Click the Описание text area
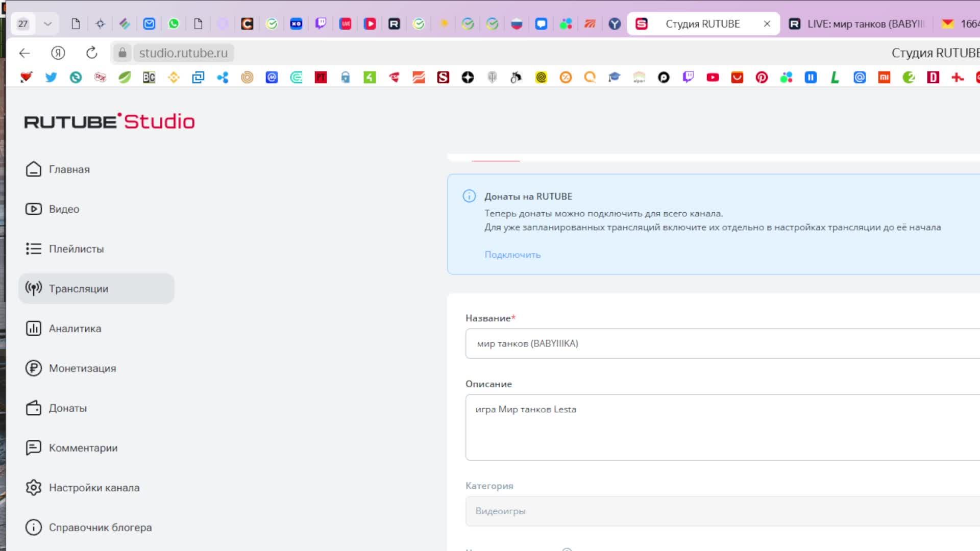This screenshot has width=980, height=551. pyautogui.click(x=722, y=428)
